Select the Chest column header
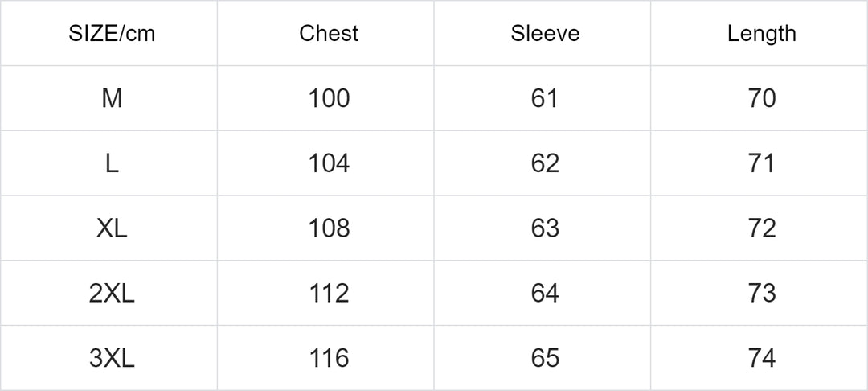 coord(329,34)
